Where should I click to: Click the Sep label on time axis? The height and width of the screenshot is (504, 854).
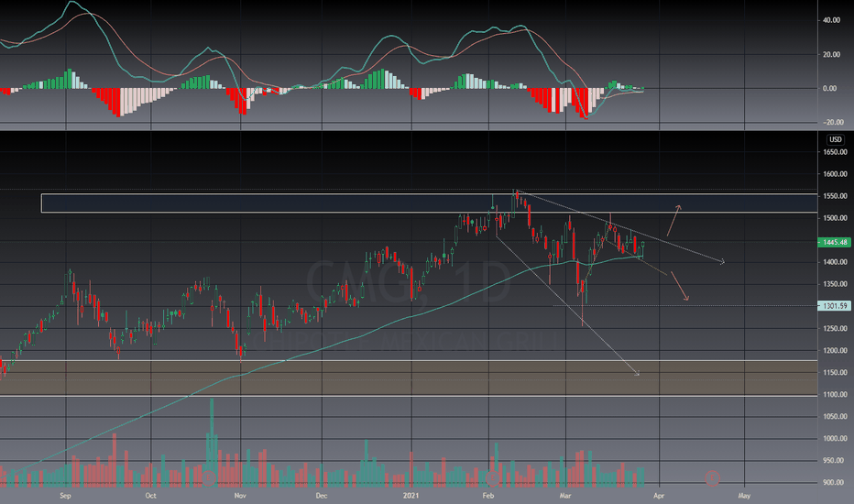(x=65, y=496)
